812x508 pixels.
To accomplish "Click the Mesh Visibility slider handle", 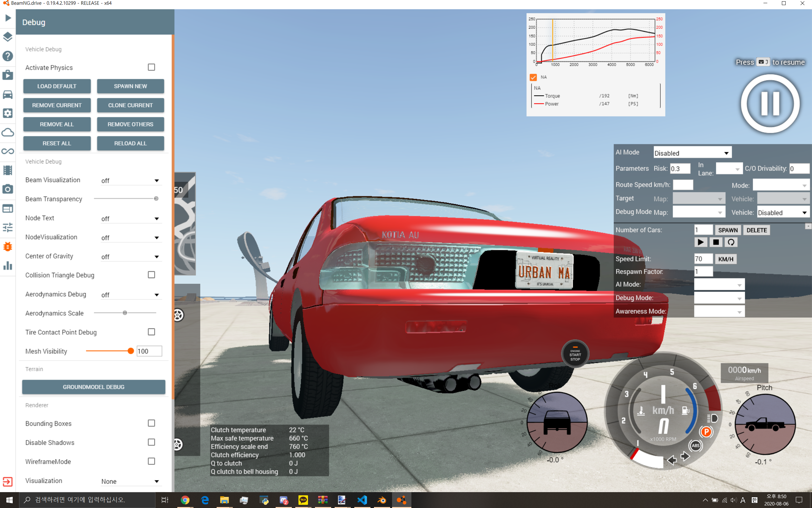I will click(x=131, y=351).
